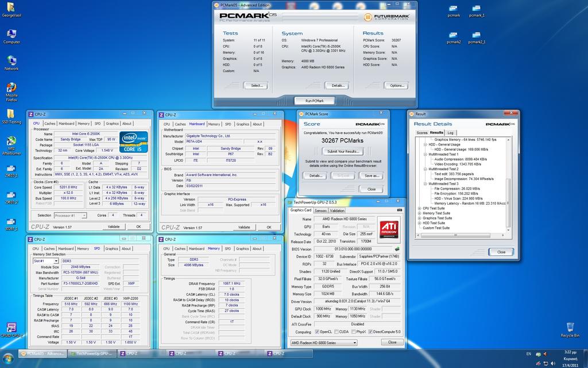Click the GPU-Z camera screenshot icon
The width and height of the screenshot is (588, 368).
click(400, 210)
